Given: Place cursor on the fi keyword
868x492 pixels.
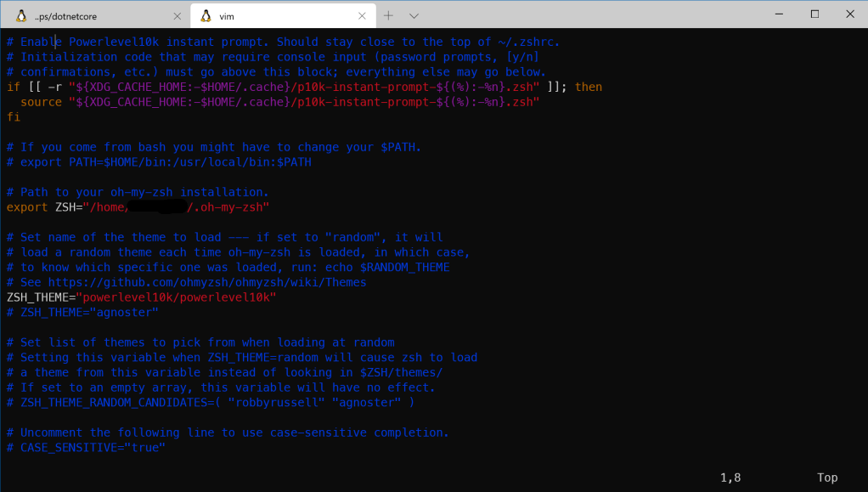Looking at the screenshot, I should coord(14,116).
